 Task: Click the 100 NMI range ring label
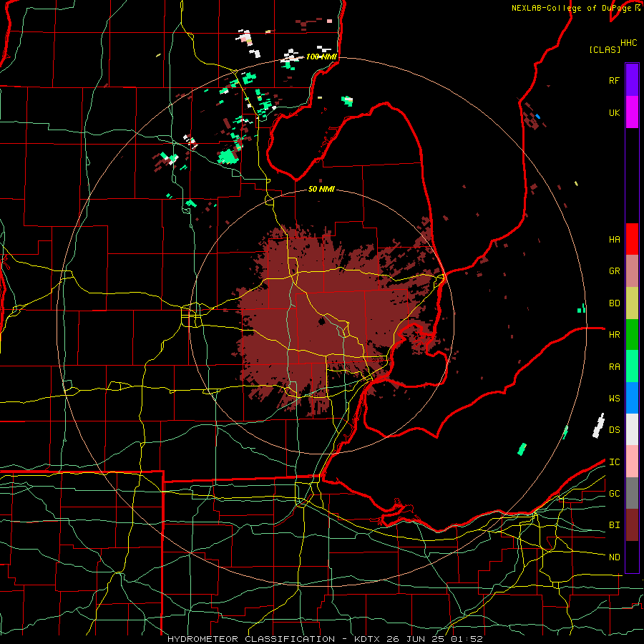click(x=321, y=57)
